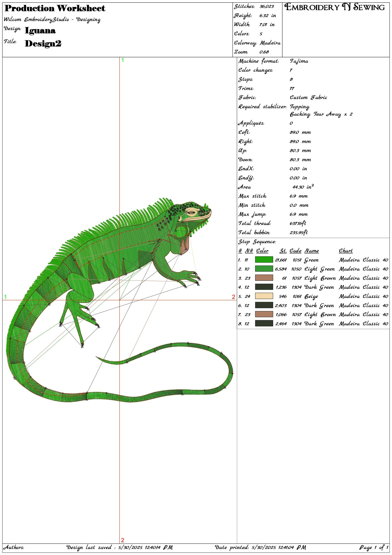
Task: Click the area value '44.30 in²'
Action: point(303,187)
